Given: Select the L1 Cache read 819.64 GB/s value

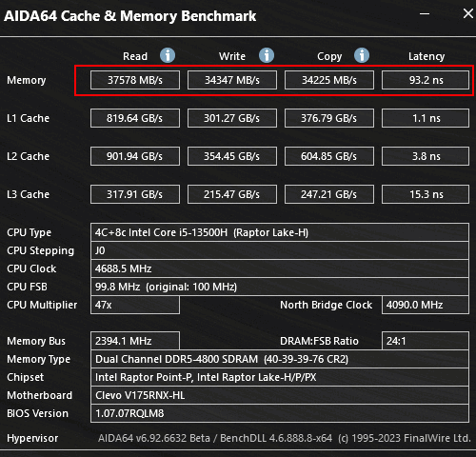Looking at the screenshot, I should 135,118.
